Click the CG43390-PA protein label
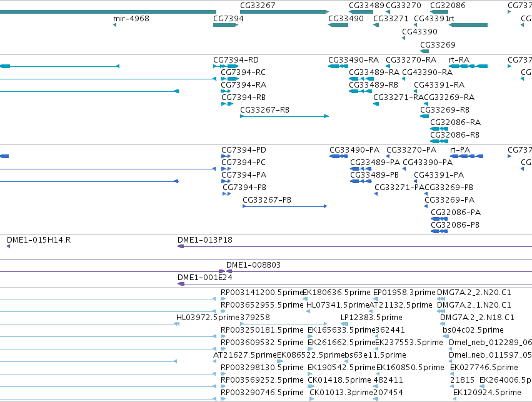532x402 pixels. [x=428, y=163]
